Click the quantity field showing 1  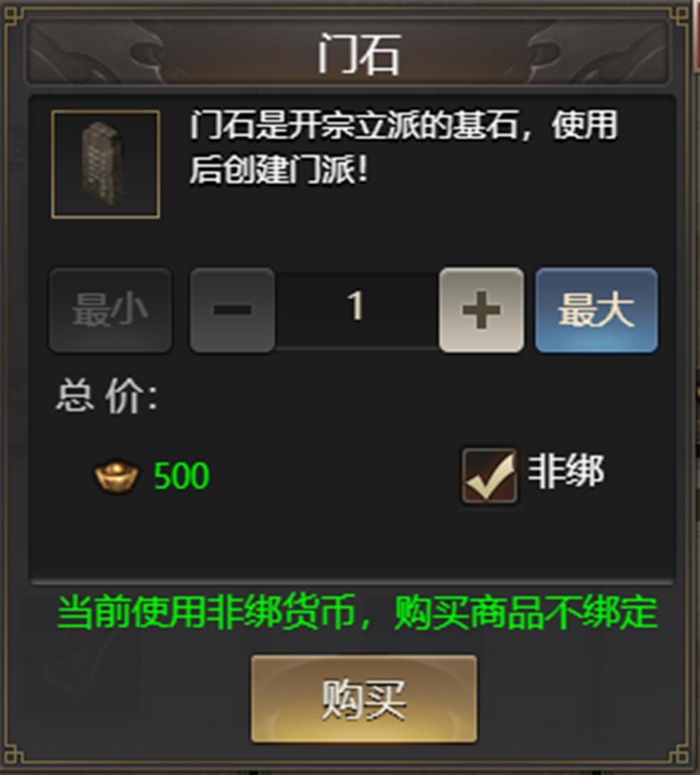tap(356, 310)
